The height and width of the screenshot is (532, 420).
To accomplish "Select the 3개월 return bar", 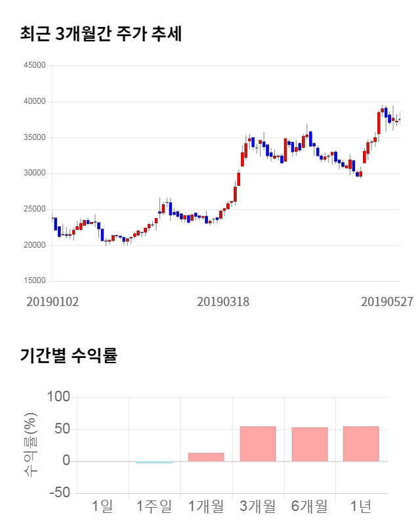I will pyautogui.click(x=258, y=444).
